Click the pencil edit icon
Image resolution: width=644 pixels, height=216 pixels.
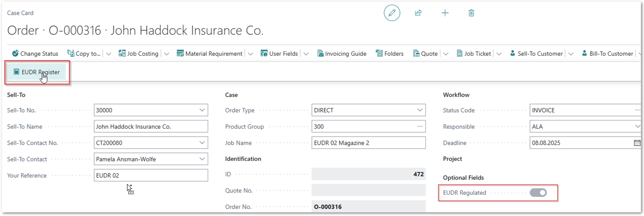click(392, 13)
